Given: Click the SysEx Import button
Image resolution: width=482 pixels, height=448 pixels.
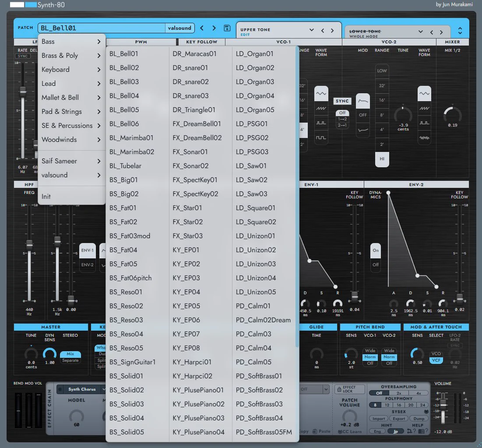Looking at the screenshot, I should coord(379,419).
